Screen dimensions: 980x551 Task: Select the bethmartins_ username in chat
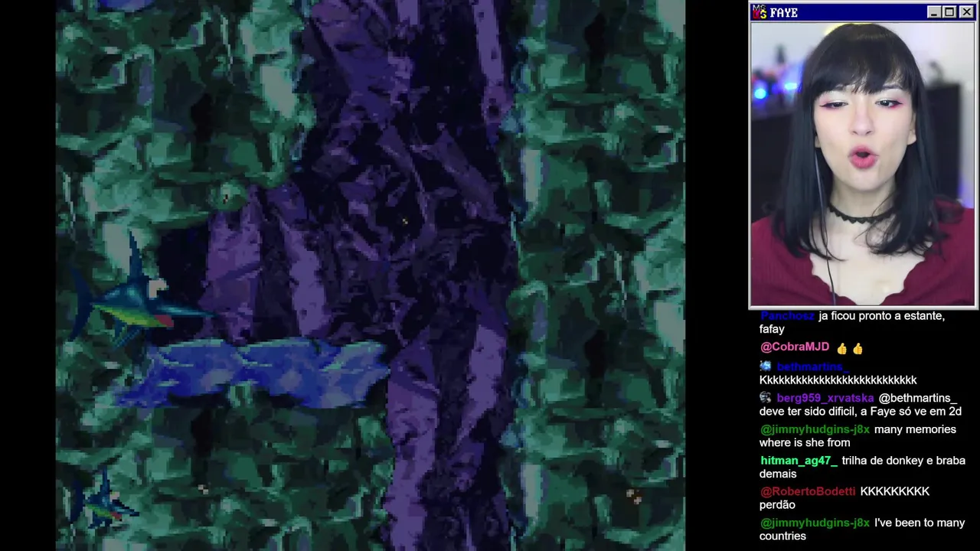point(812,367)
